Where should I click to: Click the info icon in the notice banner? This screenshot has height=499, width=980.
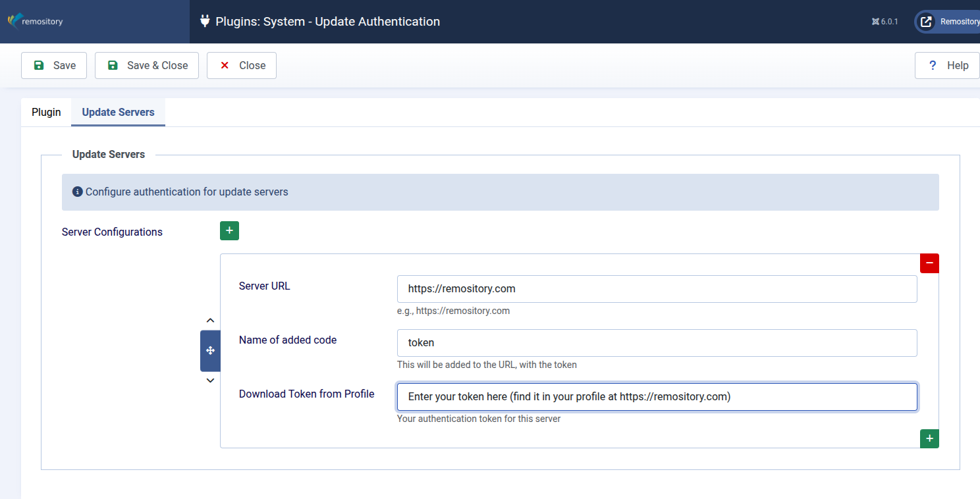[x=77, y=192]
